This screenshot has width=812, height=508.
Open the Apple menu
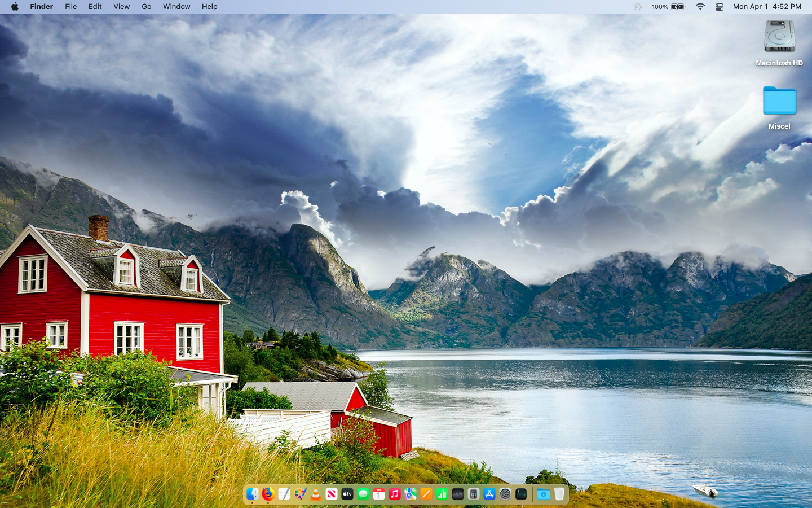14,7
